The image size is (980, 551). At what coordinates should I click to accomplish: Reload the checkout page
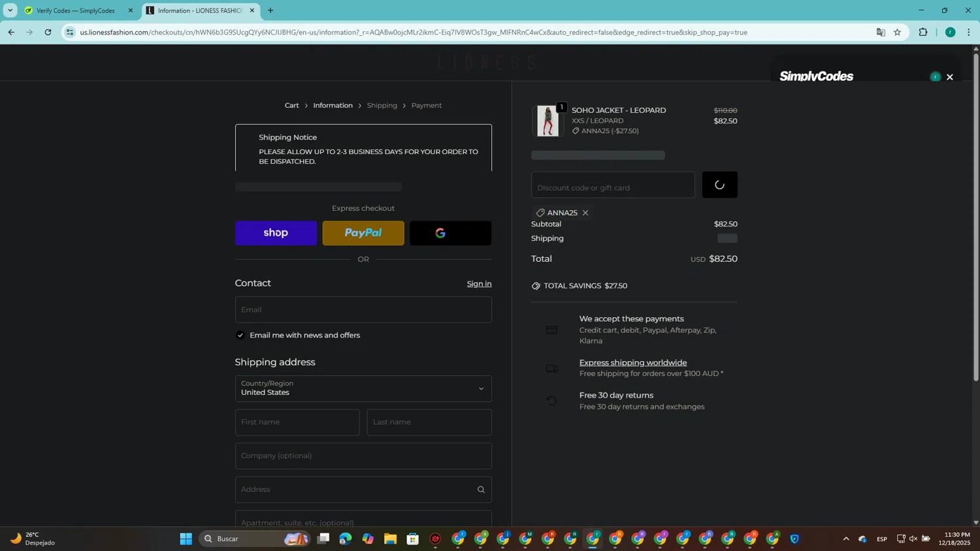tap(48, 32)
